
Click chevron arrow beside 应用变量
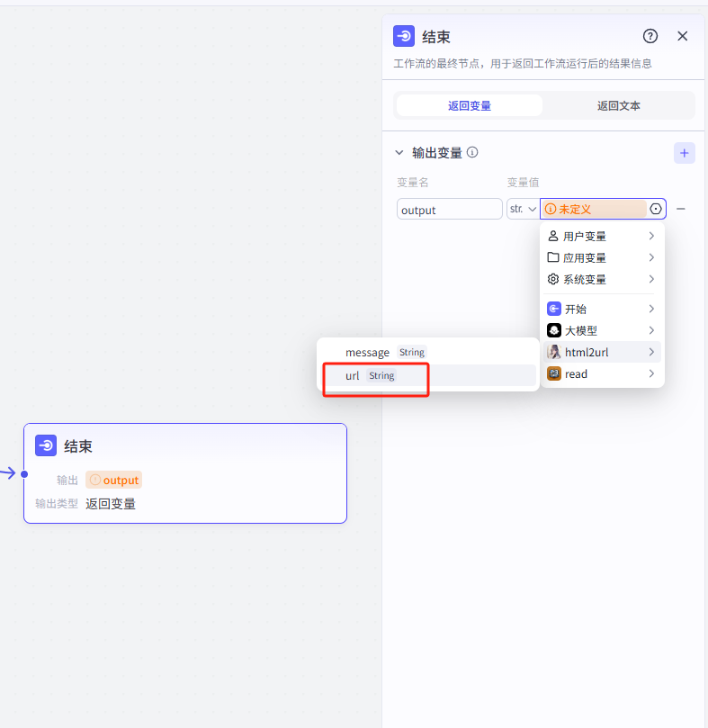click(651, 257)
